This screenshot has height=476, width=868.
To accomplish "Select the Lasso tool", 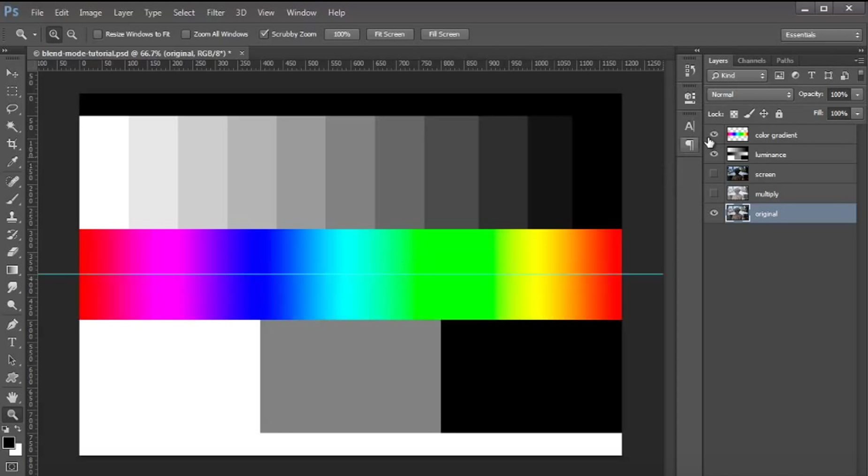I will (x=12, y=109).
